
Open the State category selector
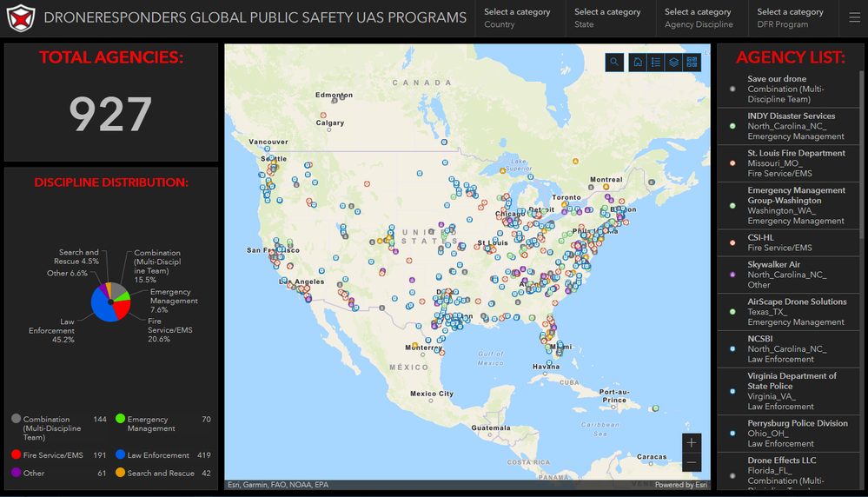(611, 18)
